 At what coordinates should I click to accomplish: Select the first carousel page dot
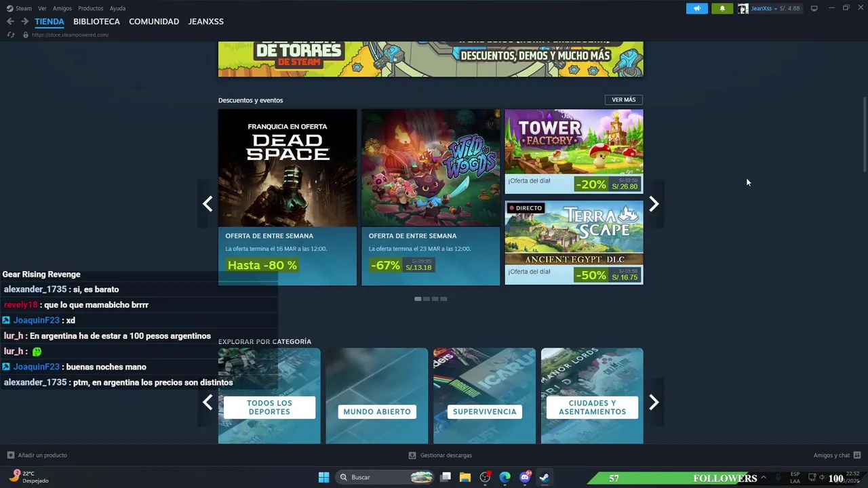click(418, 299)
